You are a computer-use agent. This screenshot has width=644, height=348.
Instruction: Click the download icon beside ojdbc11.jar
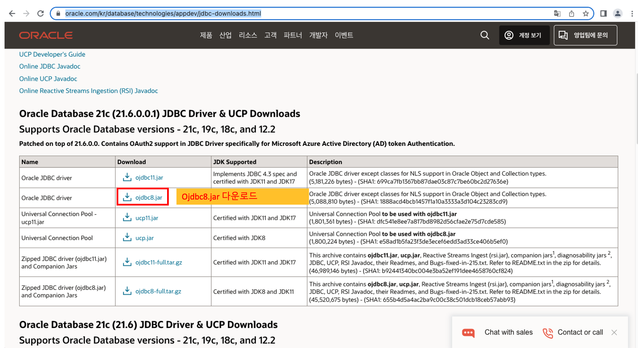(127, 177)
